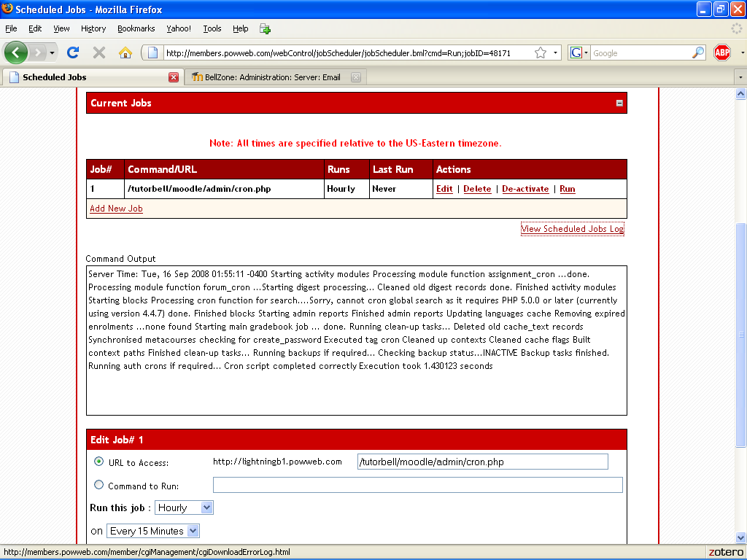Click the cron.php URL path input field

click(482, 462)
